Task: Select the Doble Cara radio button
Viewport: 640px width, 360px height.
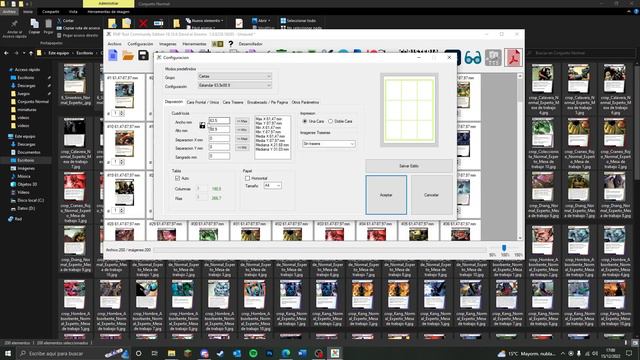Action: [331, 121]
